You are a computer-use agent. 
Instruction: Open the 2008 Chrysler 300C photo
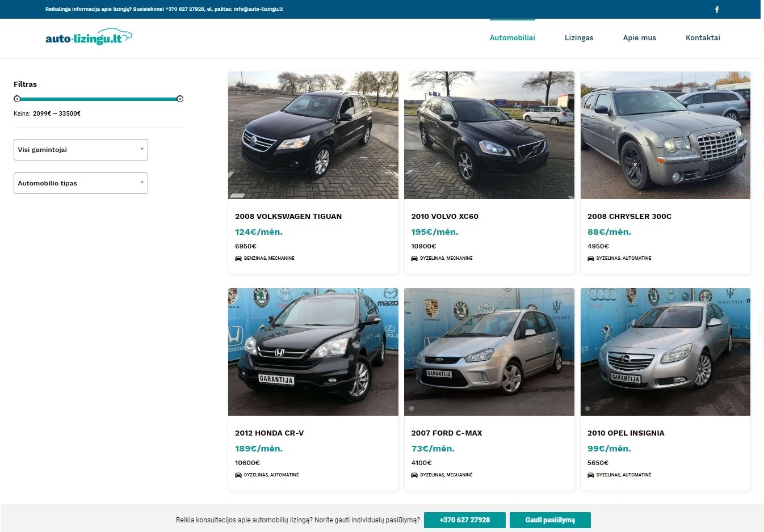pos(665,135)
